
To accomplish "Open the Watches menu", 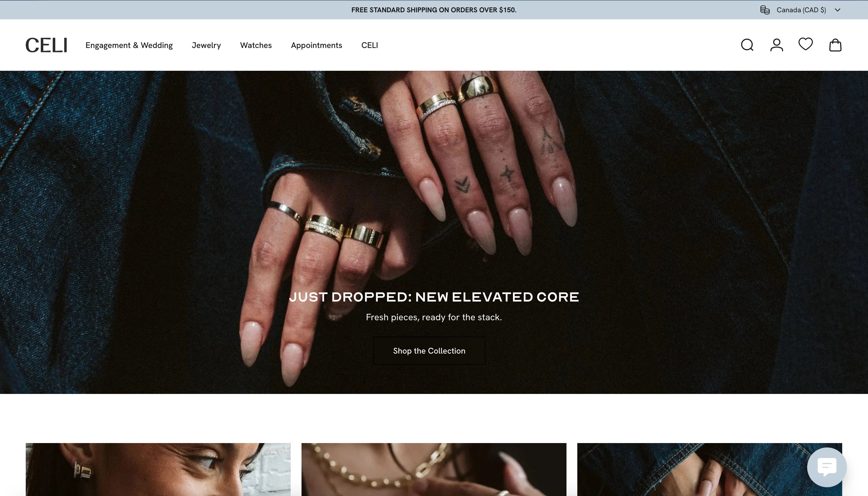I will [x=256, y=45].
